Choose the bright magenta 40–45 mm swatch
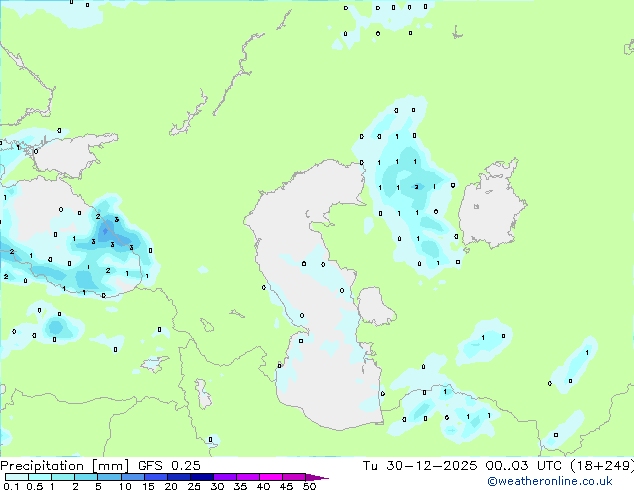The width and height of the screenshot is (634, 490). tap(271, 477)
